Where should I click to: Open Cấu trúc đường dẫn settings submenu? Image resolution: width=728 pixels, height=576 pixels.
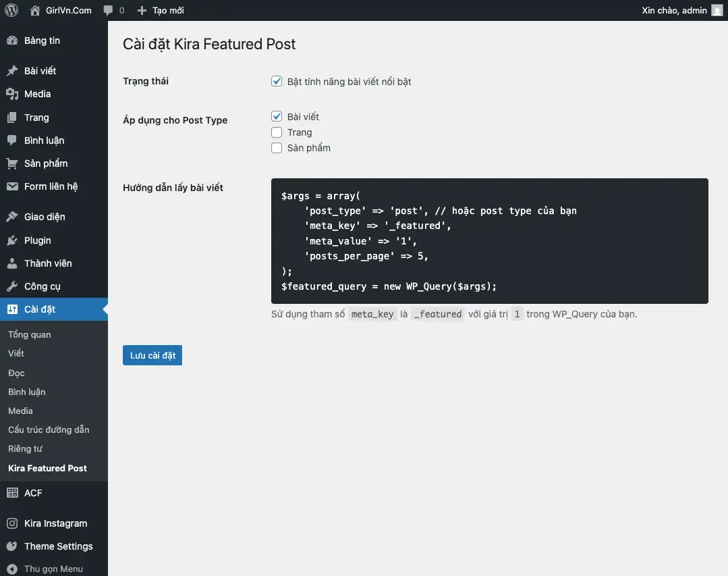(49, 429)
